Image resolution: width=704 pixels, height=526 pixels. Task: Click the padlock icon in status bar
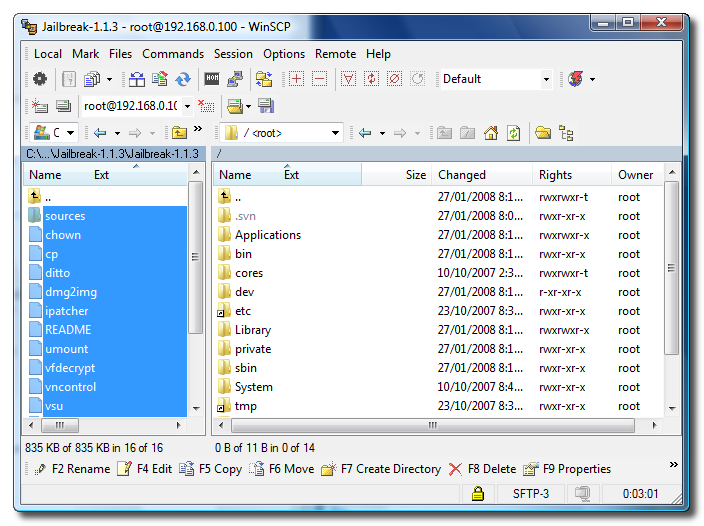478,494
